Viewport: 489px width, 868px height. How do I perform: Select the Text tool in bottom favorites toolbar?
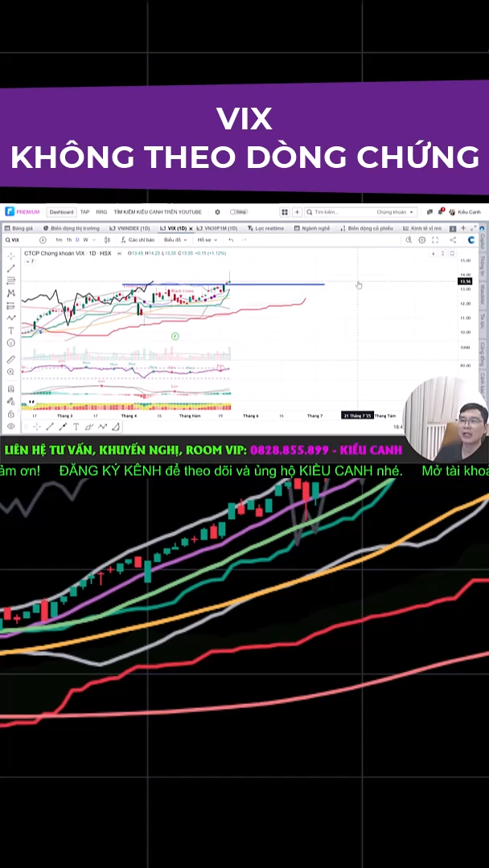pyautogui.click(x=76, y=427)
